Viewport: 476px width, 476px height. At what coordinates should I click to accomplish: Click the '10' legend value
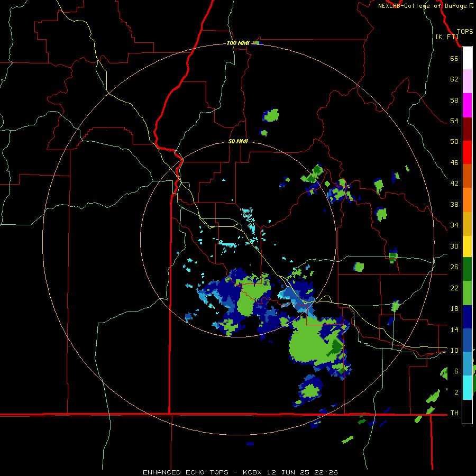[454, 351]
